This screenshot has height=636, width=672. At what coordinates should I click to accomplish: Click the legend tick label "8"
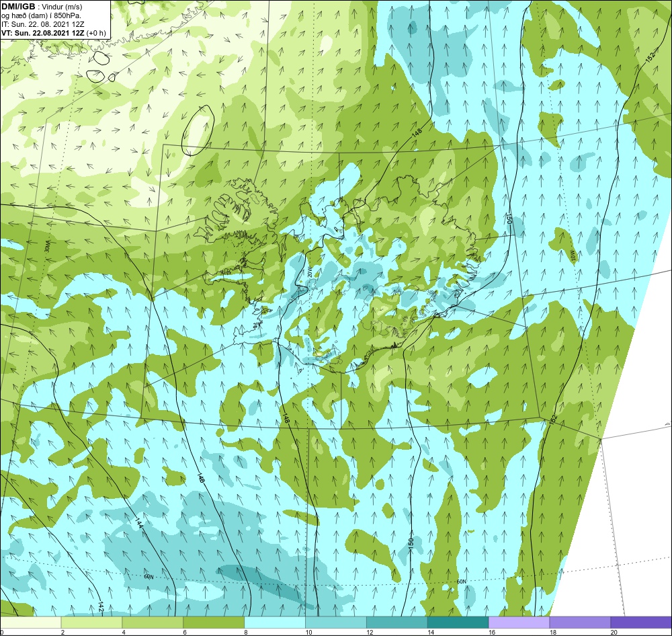coord(246,632)
